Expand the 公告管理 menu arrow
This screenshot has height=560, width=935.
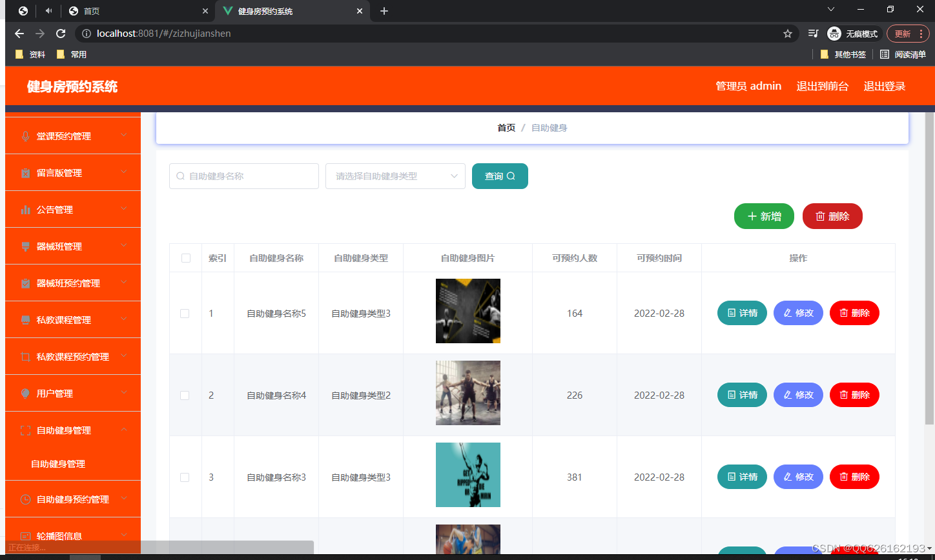coord(124,209)
